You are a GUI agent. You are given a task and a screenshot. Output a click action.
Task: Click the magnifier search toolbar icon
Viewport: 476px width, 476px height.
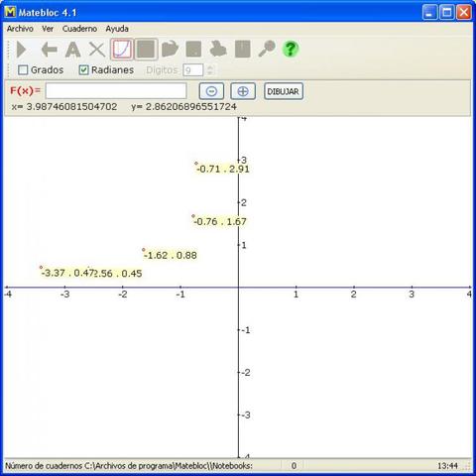click(x=267, y=49)
